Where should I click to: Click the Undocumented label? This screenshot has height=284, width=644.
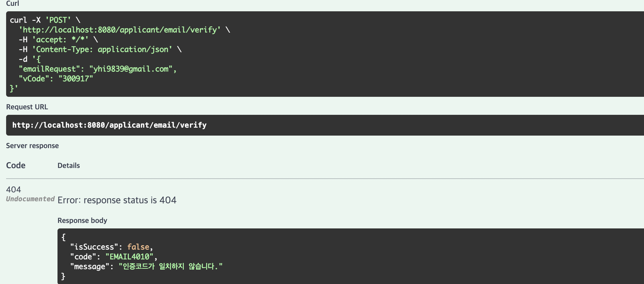30,199
